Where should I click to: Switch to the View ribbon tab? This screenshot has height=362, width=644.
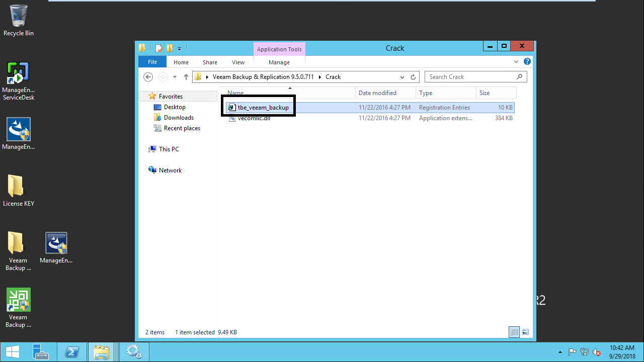point(238,62)
